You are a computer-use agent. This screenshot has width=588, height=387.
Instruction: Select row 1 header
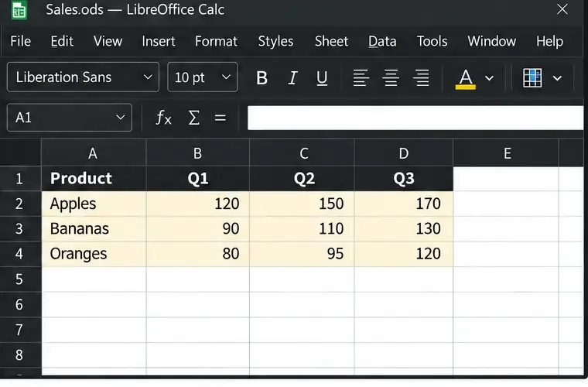[x=20, y=179]
